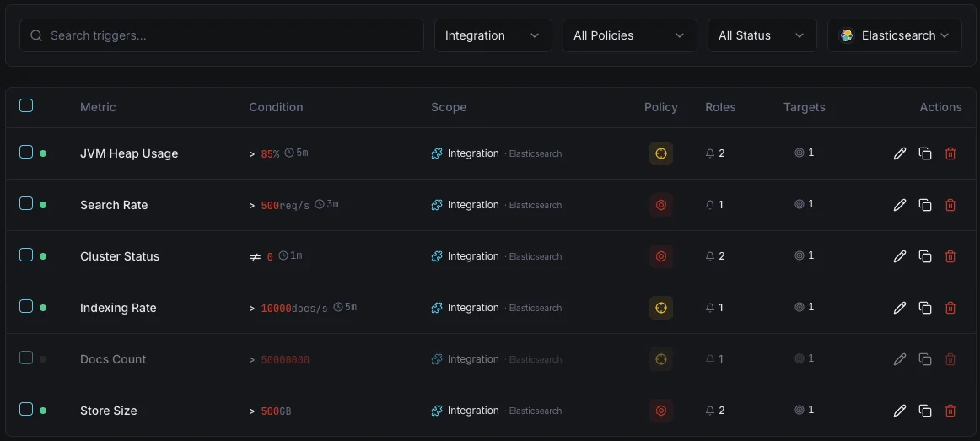Viewport: 980px width, 441px height.
Task: Click the 85% threshold value
Action: [270, 154]
